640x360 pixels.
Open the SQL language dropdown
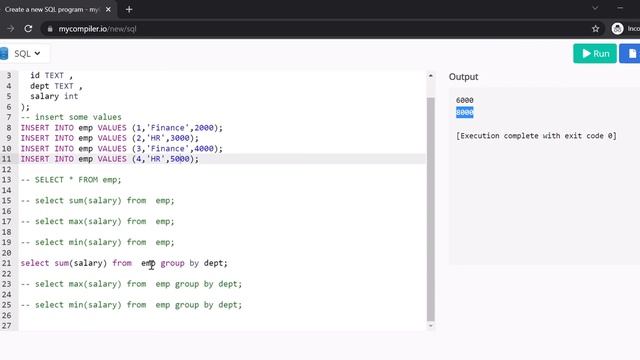27,53
